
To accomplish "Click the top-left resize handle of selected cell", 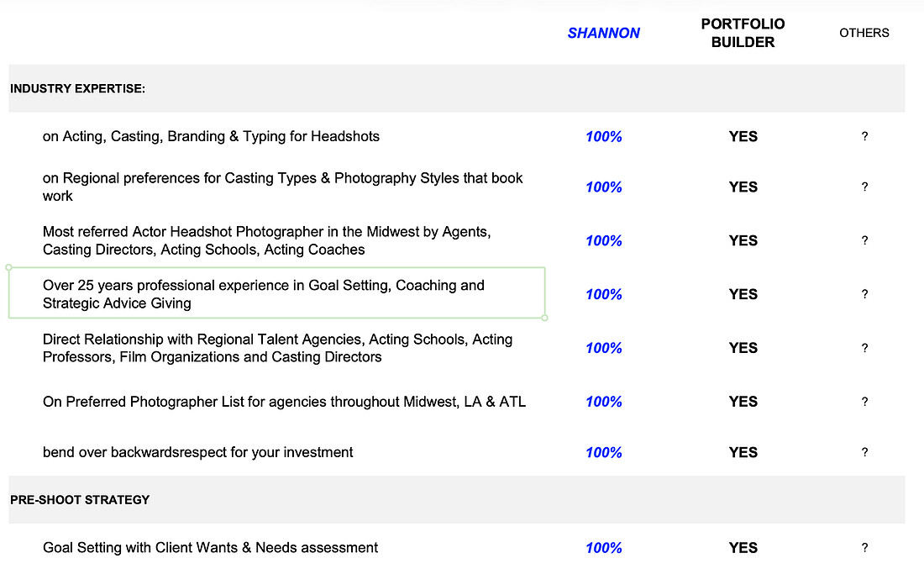I will click(9, 267).
